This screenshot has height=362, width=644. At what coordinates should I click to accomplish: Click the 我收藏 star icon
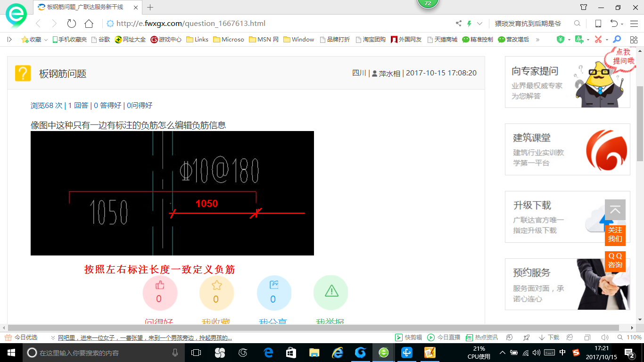tap(217, 293)
